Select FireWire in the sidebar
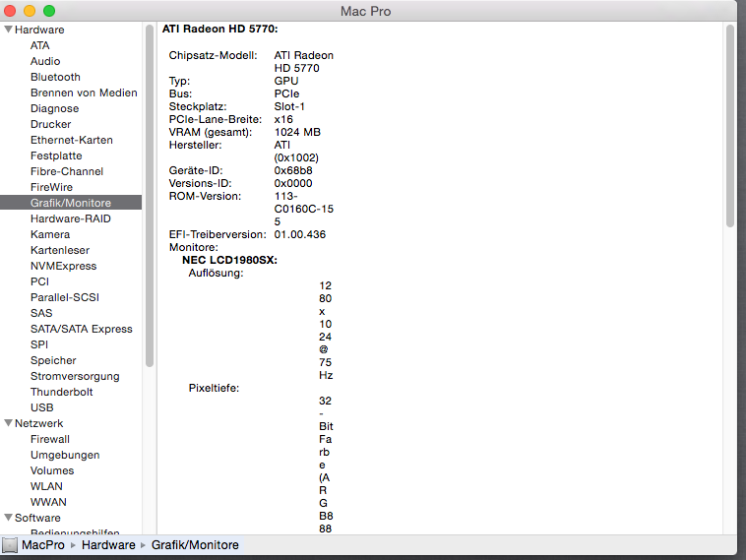This screenshot has width=746, height=560. (x=51, y=187)
